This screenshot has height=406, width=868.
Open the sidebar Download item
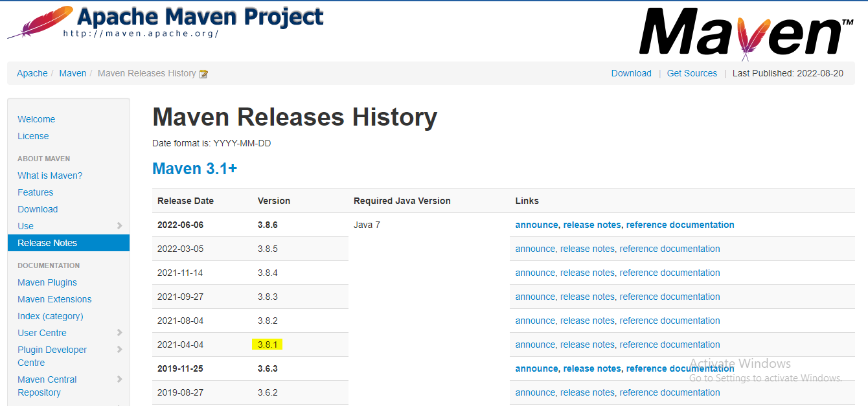coord(38,209)
